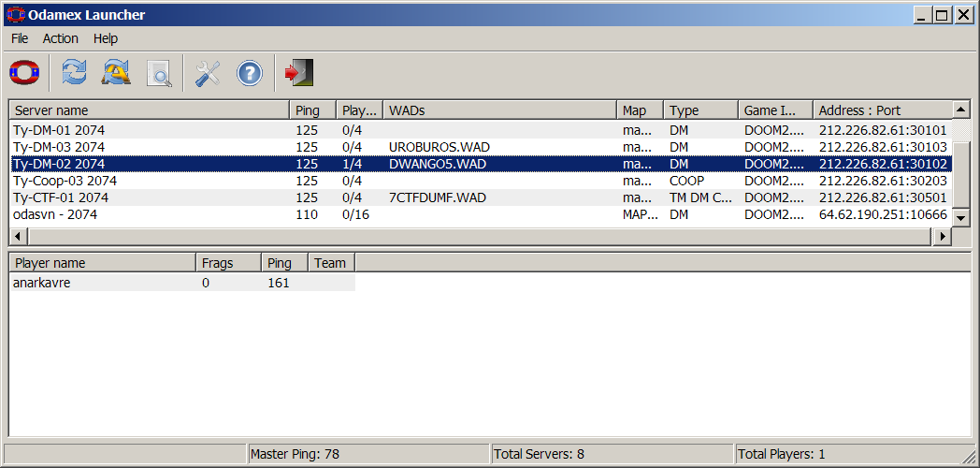Screen dimensions: 980x468
Task: Click the horizontal scrollbar right arrow
Action: pyautogui.click(x=944, y=237)
